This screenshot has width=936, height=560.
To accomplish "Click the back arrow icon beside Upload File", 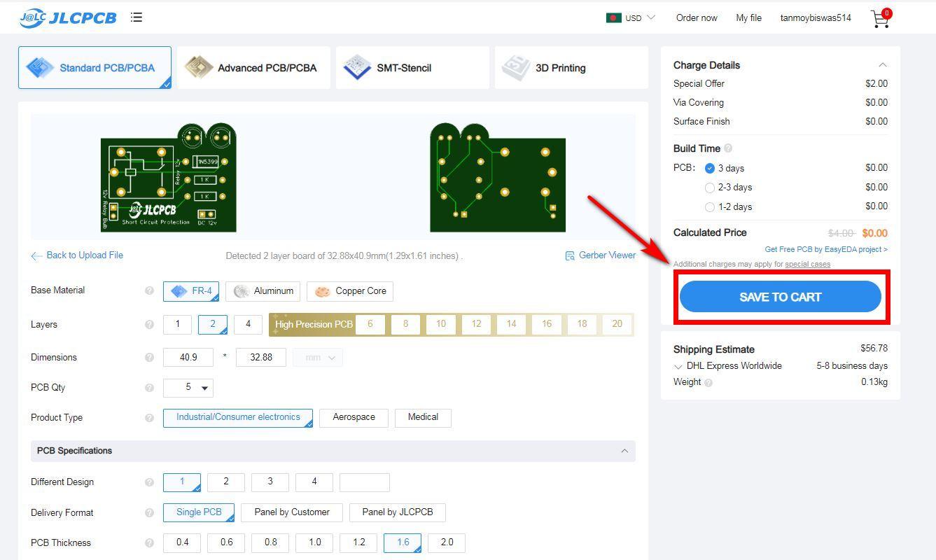I will click(x=36, y=256).
